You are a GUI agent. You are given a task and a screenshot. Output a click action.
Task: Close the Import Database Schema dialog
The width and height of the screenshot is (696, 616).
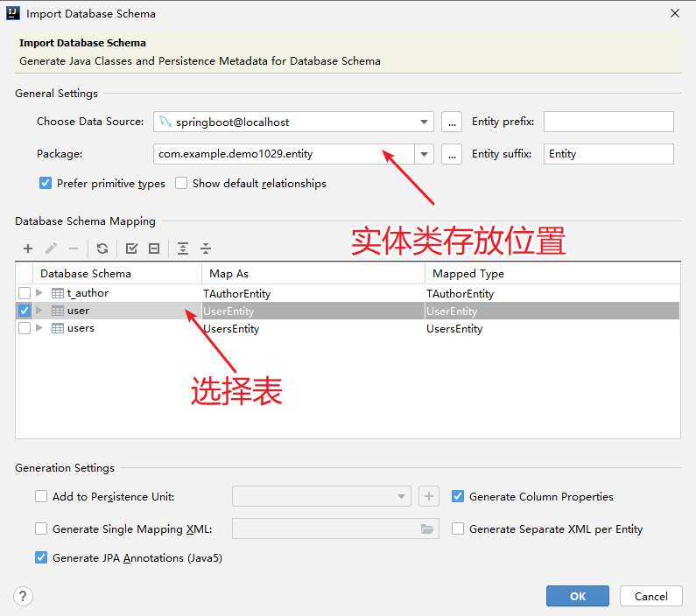click(675, 13)
